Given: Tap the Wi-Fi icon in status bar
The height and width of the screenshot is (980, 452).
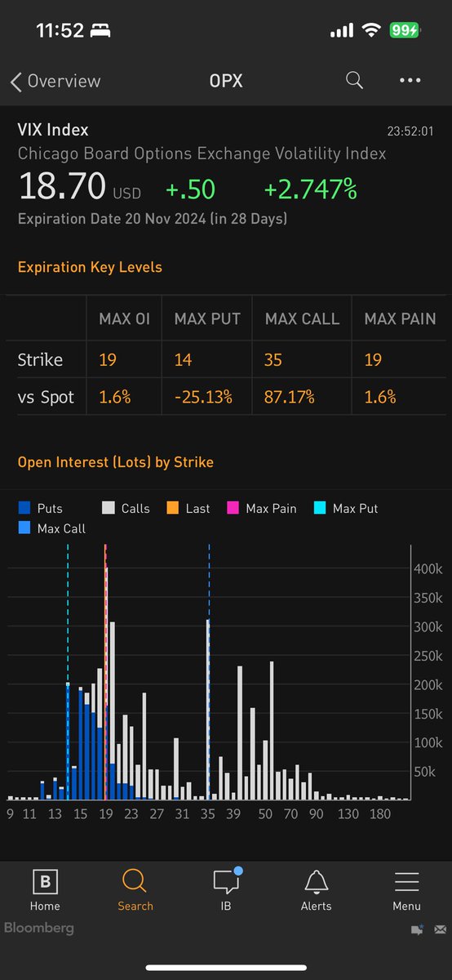Looking at the screenshot, I should 372,30.
